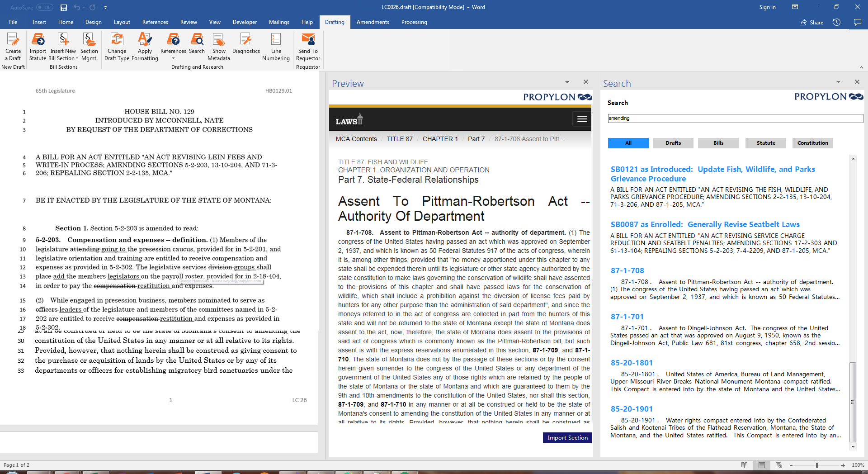Select the Statute search filter
868x474 pixels.
766,143
